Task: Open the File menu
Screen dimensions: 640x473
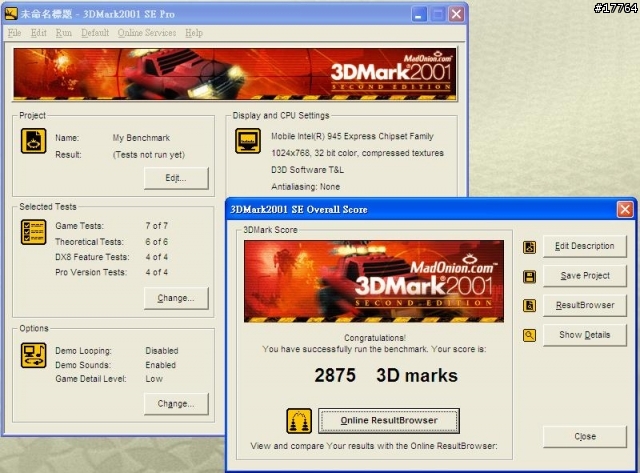Action: [x=14, y=33]
